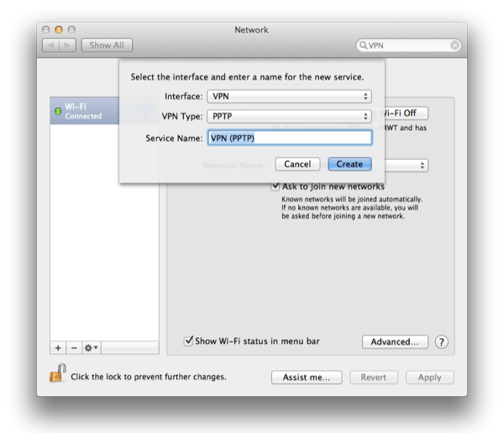Open the help question mark button
Image resolution: width=504 pixels, height=433 pixels.
pyautogui.click(x=442, y=341)
